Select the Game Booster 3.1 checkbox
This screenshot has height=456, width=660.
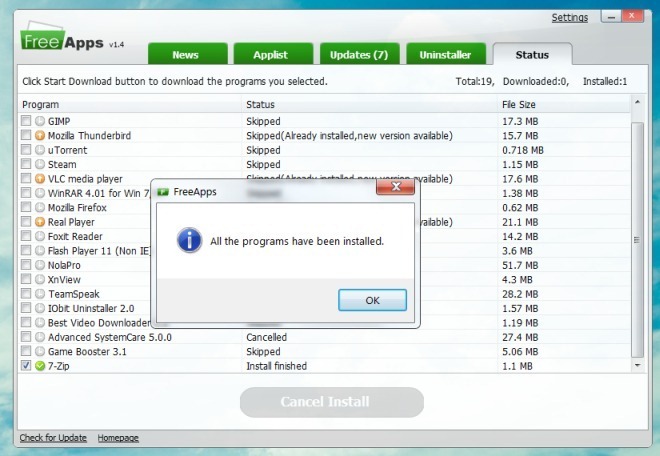[26, 351]
